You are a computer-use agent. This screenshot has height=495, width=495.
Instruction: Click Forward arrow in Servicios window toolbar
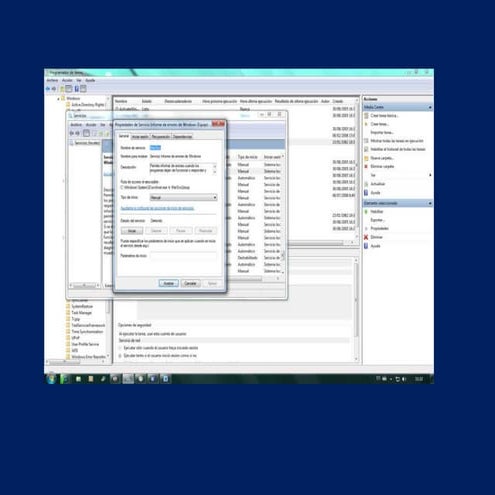(77, 133)
